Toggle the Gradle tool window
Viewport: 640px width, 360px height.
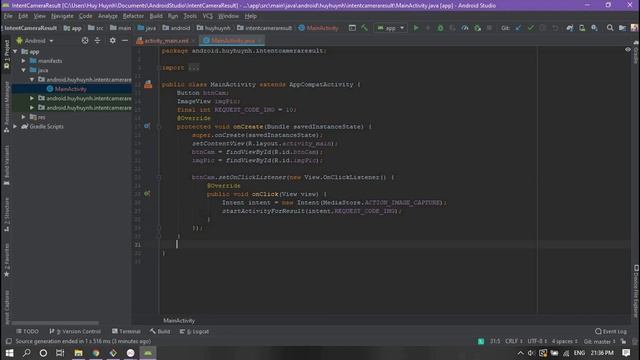636,51
